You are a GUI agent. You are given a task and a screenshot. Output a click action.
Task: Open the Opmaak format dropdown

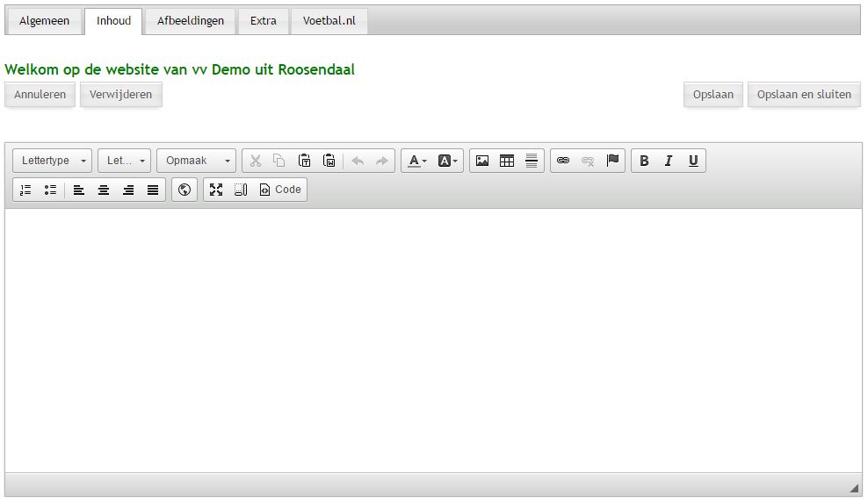pyautogui.click(x=197, y=161)
